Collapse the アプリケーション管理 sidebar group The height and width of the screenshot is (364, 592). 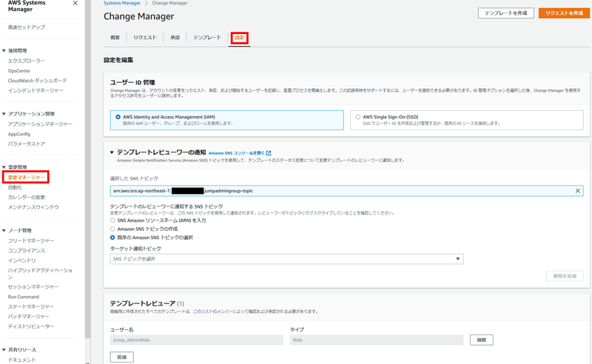point(4,114)
